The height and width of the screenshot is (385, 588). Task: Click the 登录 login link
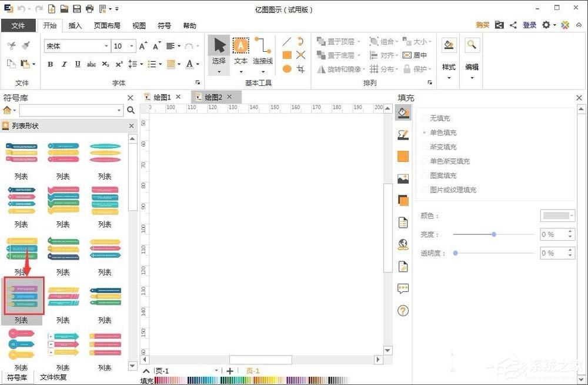click(x=529, y=25)
